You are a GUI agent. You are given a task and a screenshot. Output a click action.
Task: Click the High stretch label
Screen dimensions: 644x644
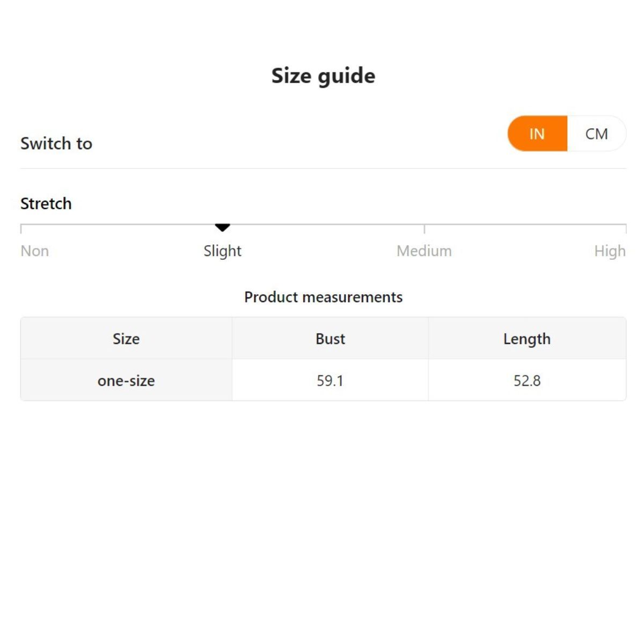(x=610, y=251)
